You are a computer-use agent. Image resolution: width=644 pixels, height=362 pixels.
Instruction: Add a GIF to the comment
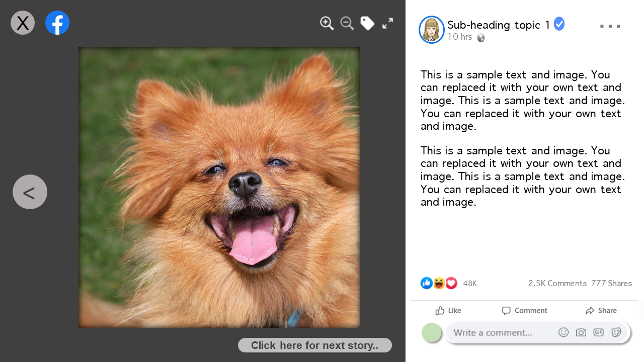coord(598,332)
